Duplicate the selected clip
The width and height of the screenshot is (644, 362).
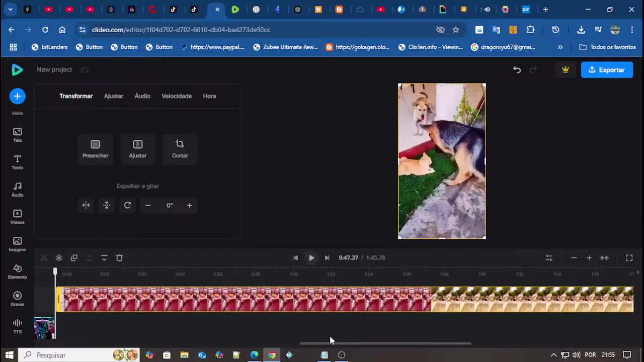(74, 258)
